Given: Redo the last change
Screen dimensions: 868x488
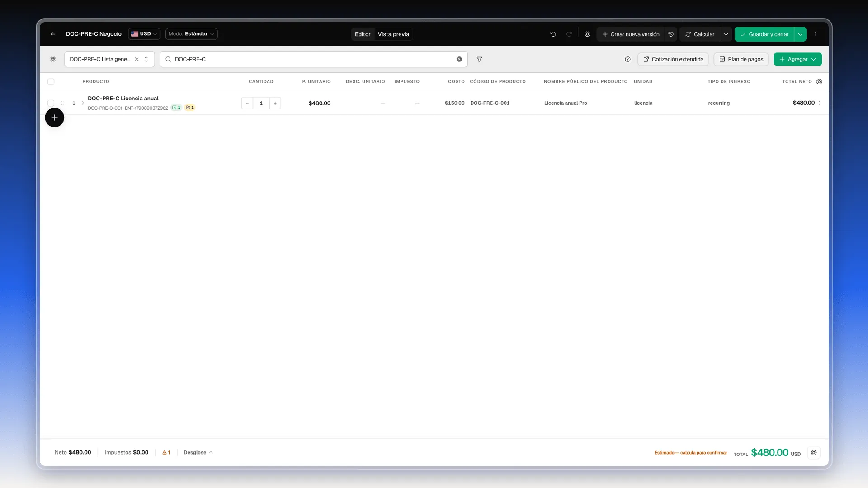Looking at the screenshot, I should [569, 34].
